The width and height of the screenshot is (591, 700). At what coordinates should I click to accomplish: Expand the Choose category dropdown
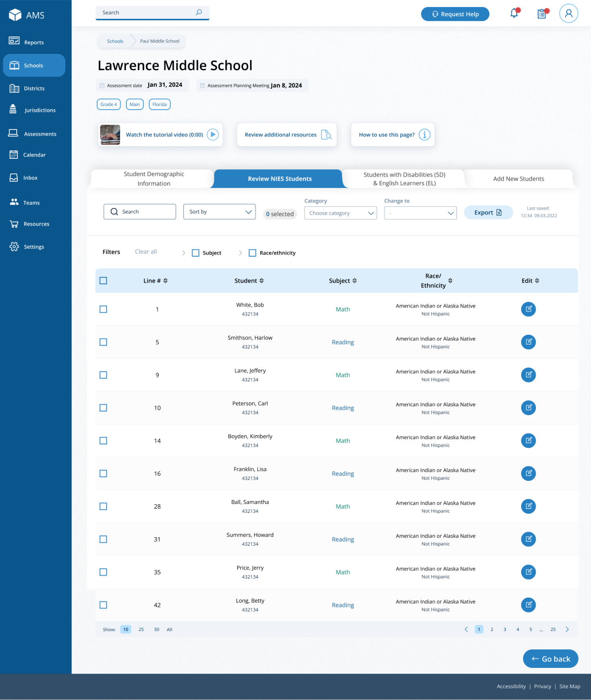pos(340,213)
